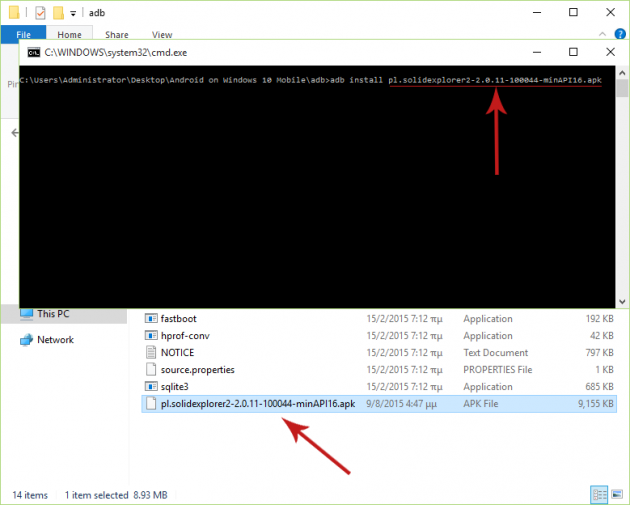Click the 797 KB size cell

pyautogui.click(x=599, y=352)
